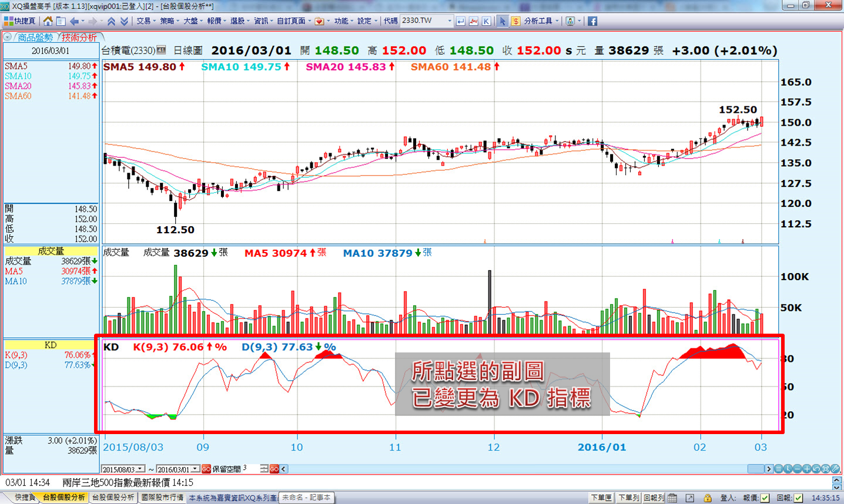Expand the stock code 2330.TW combo box

click(450, 21)
